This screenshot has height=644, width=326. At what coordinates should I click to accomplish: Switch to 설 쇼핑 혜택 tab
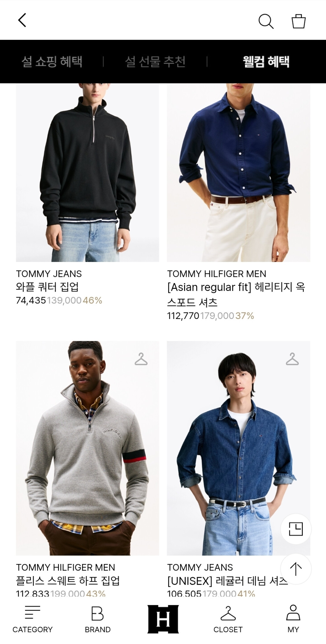[52, 61]
